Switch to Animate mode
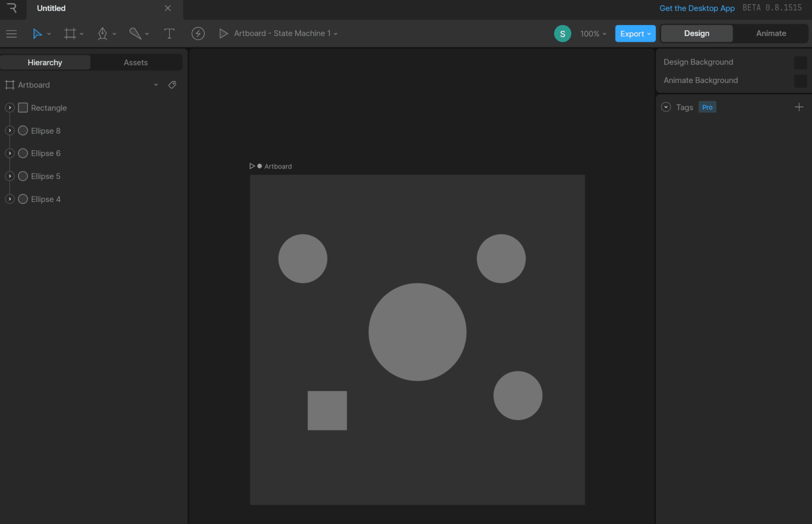This screenshot has height=524, width=812. point(771,33)
